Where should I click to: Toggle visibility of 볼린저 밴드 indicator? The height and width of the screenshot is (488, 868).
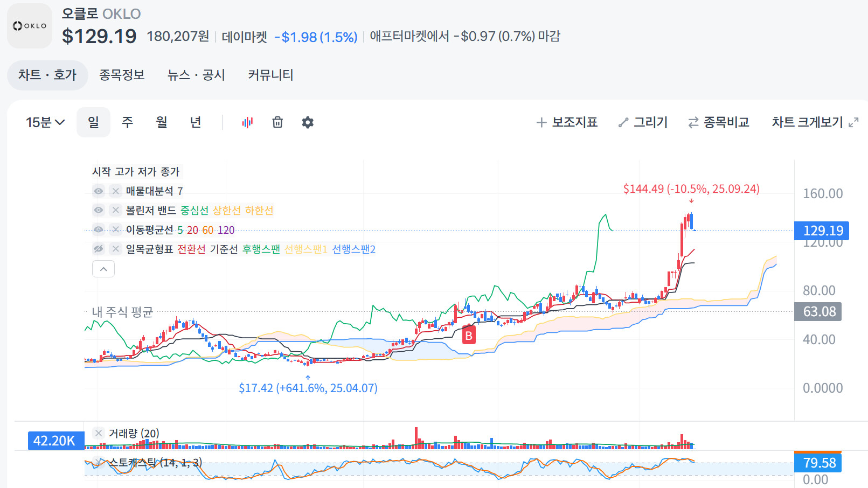(99, 210)
